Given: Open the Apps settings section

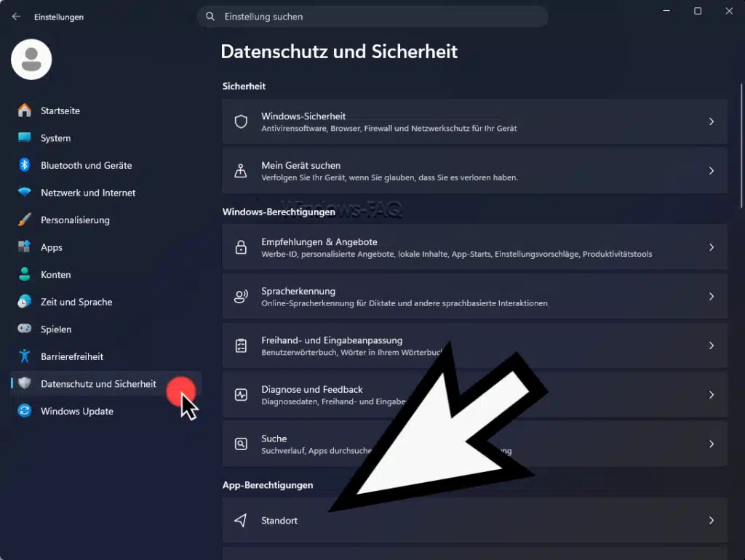Looking at the screenshot, I should click(x=106, y=247).
